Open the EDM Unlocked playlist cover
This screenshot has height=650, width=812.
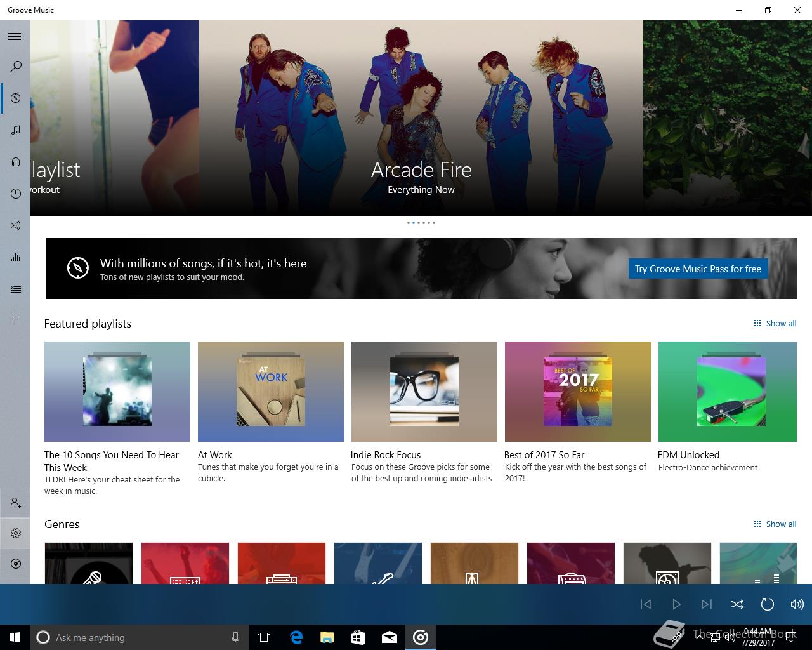[x=728, y=392]
